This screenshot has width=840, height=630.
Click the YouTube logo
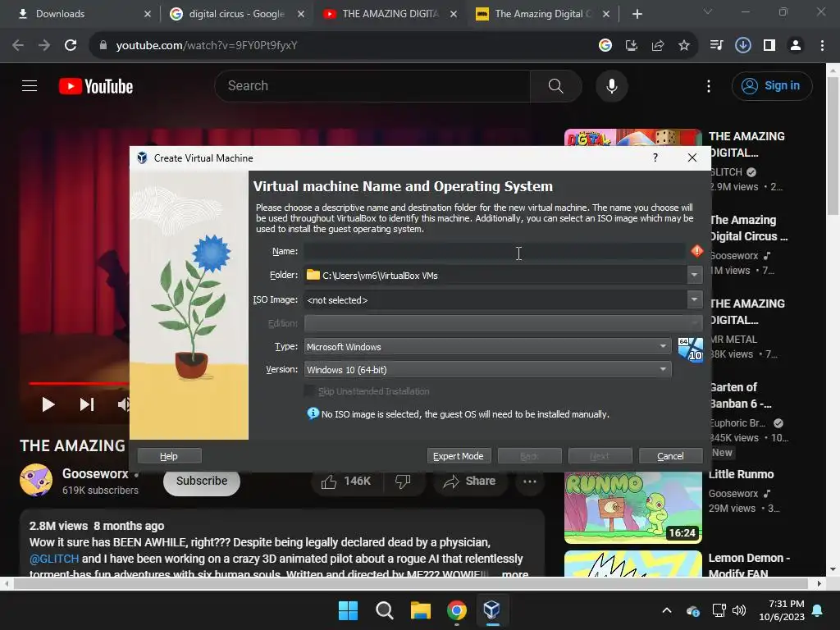point(96,86)
